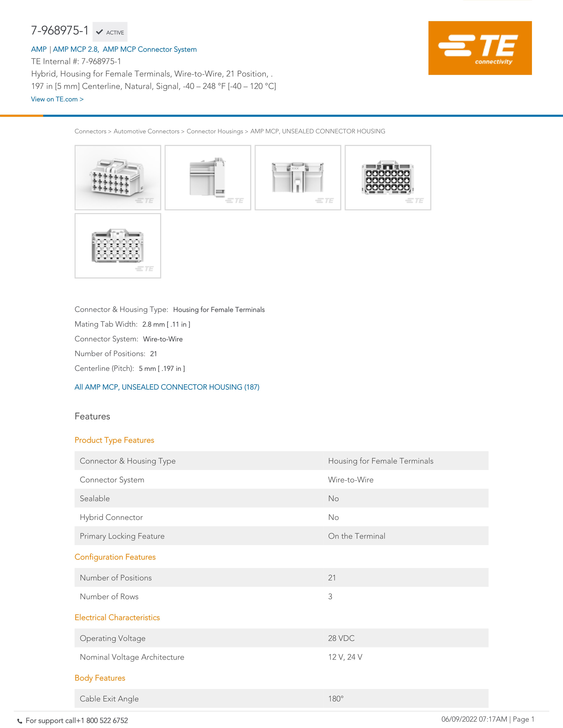The height and width of the screenshot is (728, 563).
Task: Open the AMP MCP Connector System link
Action: [x=150, y=49]
